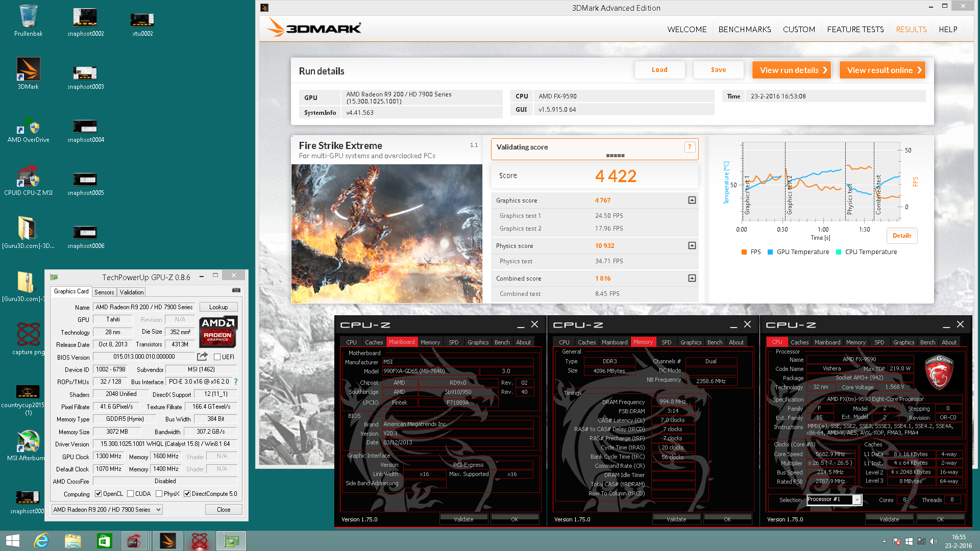Screen dimensions: 980x551
Task: Click View result online button
Action: click(x=883, y=70)
